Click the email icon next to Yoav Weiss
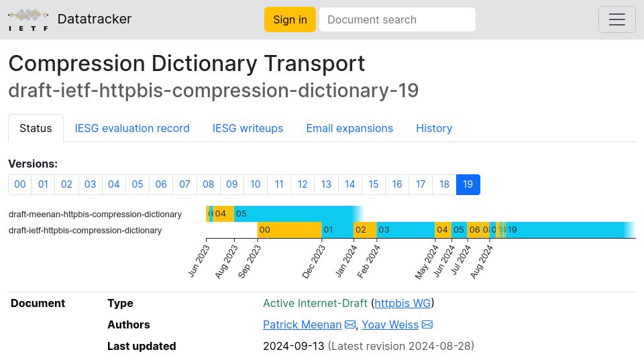This screenshot has width=644, height=362. (x=427, y=324)
